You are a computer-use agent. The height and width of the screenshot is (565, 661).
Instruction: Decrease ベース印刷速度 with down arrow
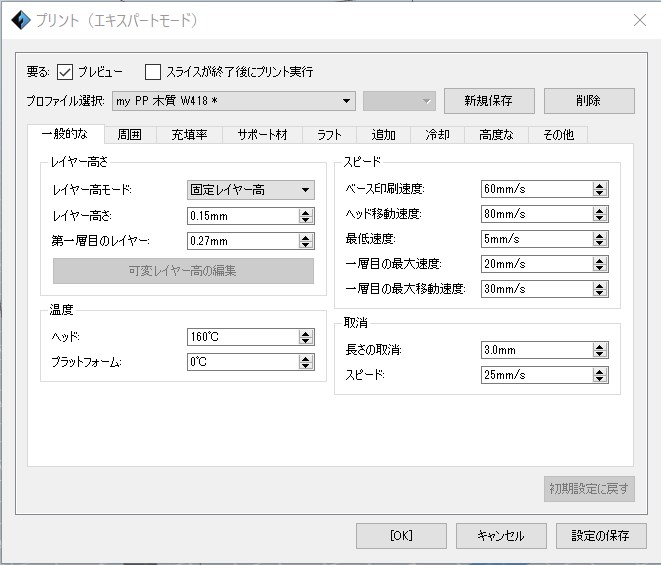click(x=599, y=193)
